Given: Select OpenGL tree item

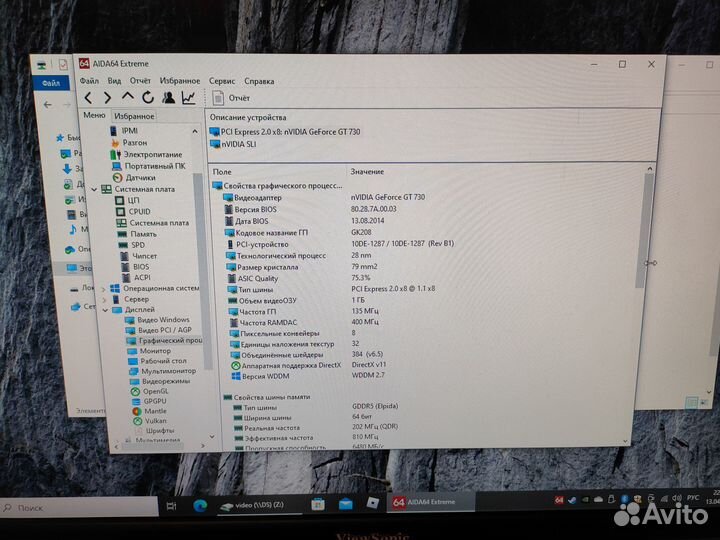Looking at the screenshot, I should click(x=150, y=391).
